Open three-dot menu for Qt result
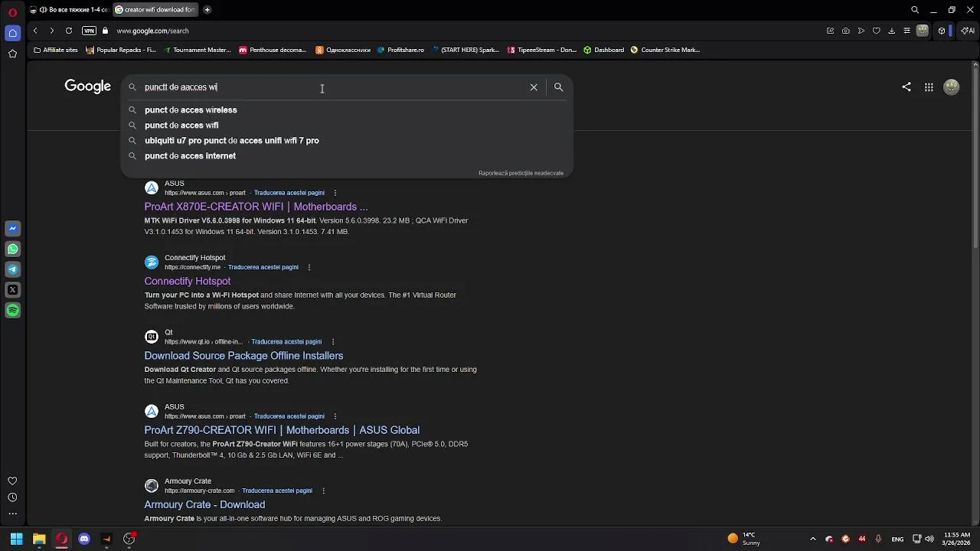Image resolution: width=980 pixels, height=551 pixels. pos(332,342)
